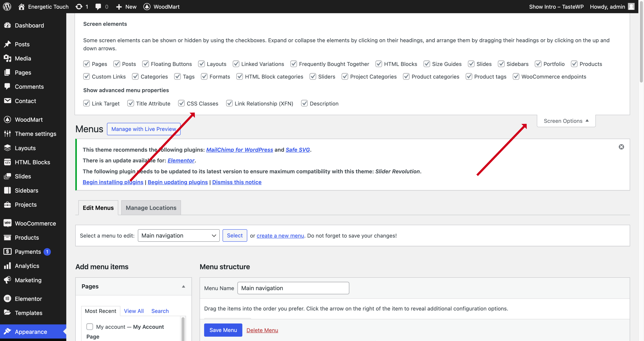
Task: Uncheck the Floating Buttons screen element
Action: click(x=146, y=64)
